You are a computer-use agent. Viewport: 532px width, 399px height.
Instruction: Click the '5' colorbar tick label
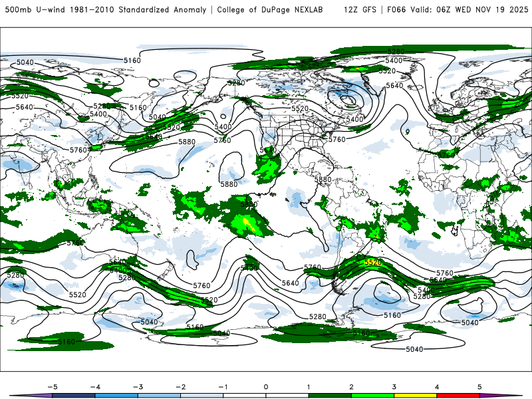click(x=479, y=387)
